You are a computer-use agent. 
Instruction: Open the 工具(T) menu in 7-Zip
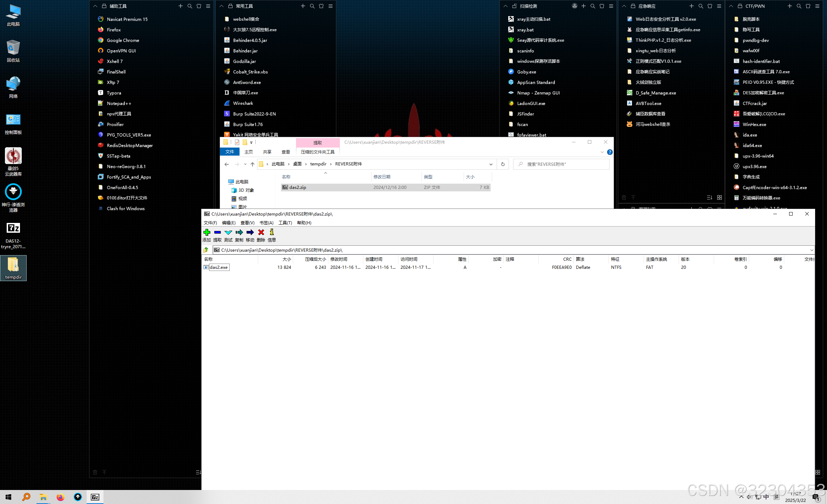285,223
